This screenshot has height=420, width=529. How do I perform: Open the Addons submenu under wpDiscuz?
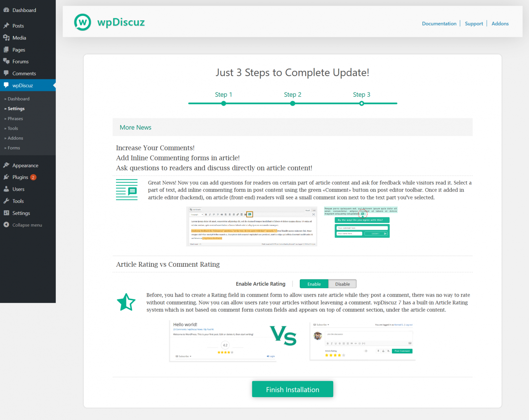[15, 138]
